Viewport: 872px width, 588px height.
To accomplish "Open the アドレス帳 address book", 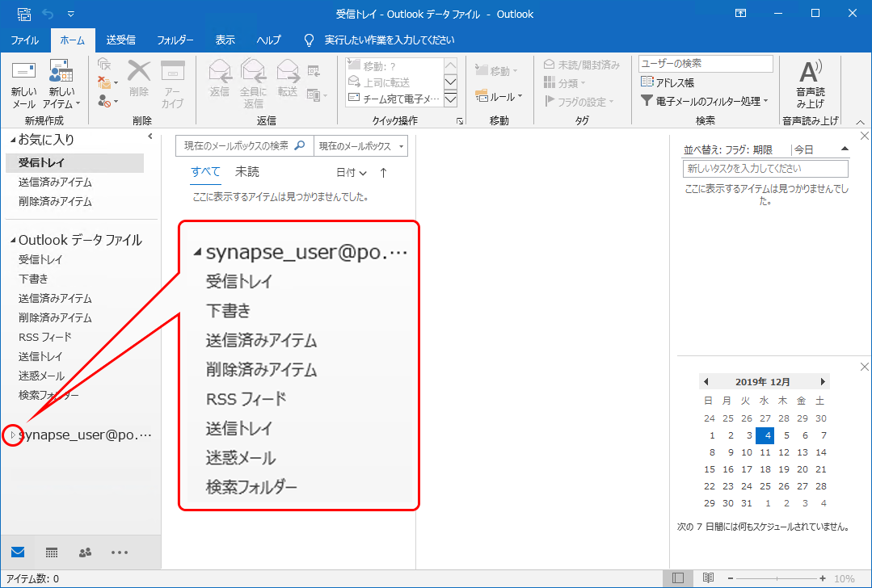I will click(667, 82).
